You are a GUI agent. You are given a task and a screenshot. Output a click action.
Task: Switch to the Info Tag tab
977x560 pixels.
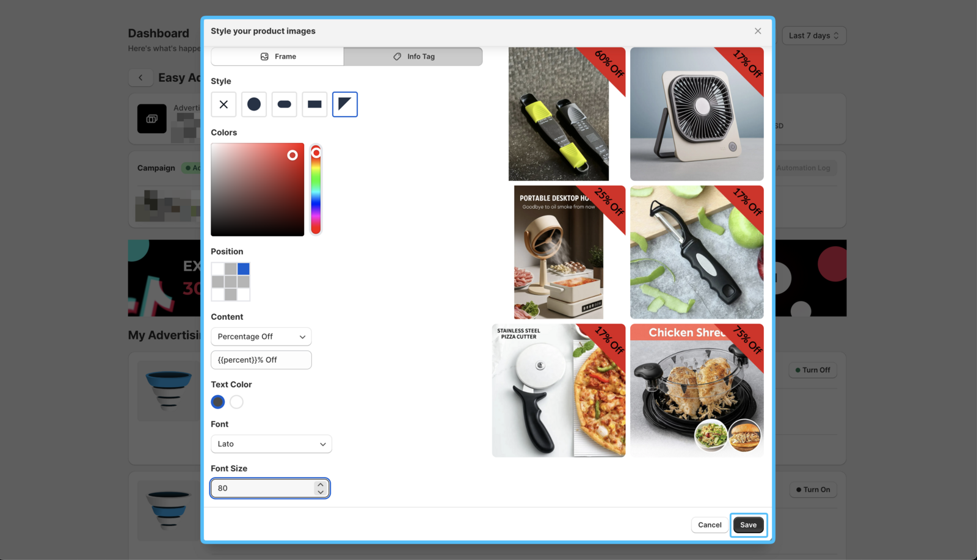[x=413, y=57]
